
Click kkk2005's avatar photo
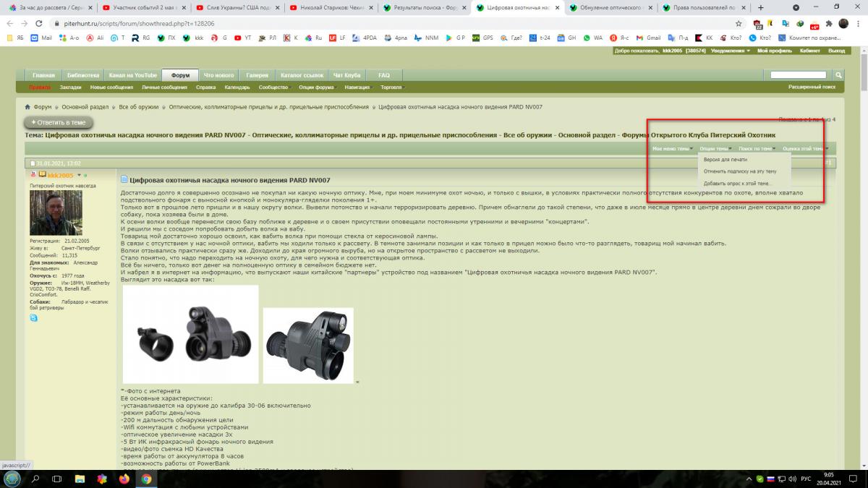[56, 213]
